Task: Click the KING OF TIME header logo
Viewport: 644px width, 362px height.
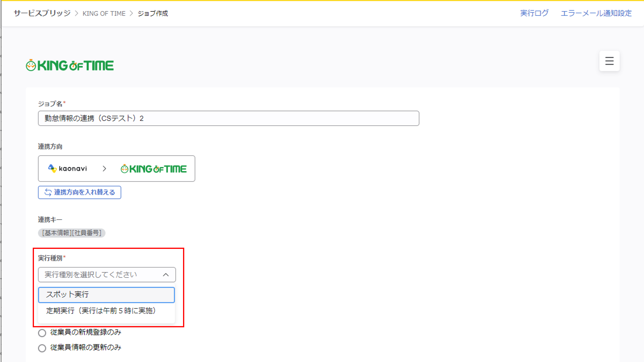Action: tap(70, 65)
